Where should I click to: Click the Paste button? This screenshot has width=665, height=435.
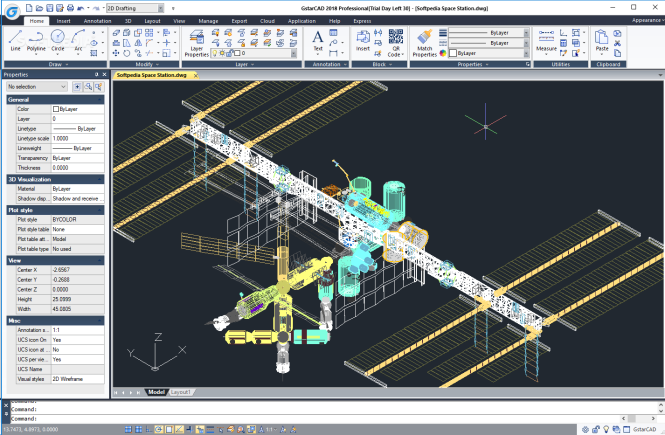point(602,42)
